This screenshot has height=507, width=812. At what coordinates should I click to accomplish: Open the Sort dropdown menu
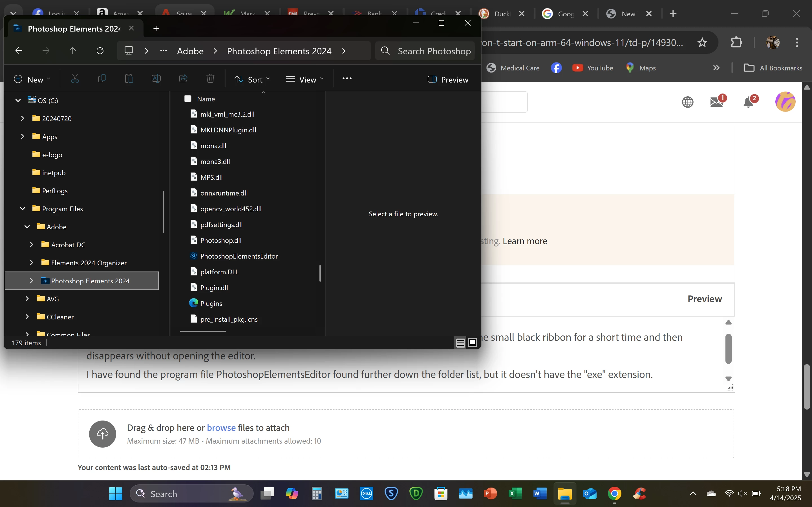tap(252, 79)
